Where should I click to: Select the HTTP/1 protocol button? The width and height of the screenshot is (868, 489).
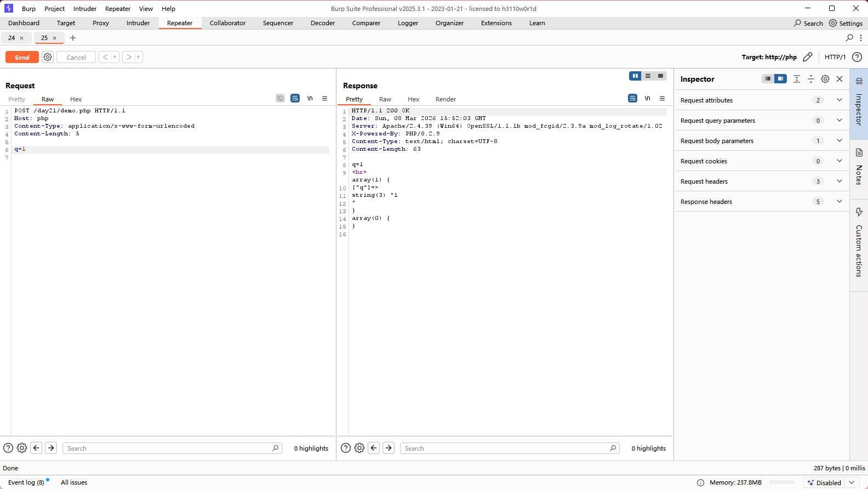point(835,57)
